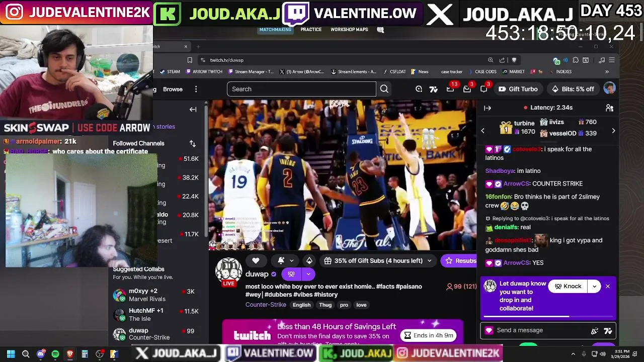Collapse the chat panel arrow icon
The width and height of the screenshot is (644, 362).
488,108
